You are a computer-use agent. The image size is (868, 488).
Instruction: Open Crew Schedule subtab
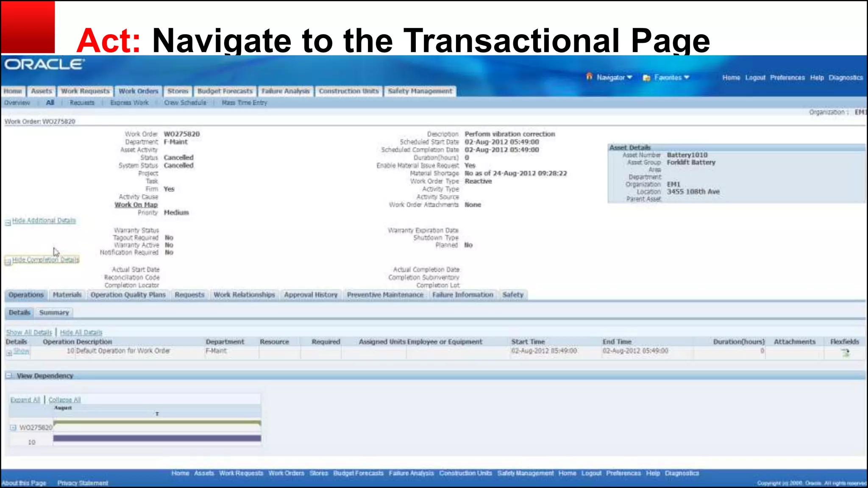[185, 103]
